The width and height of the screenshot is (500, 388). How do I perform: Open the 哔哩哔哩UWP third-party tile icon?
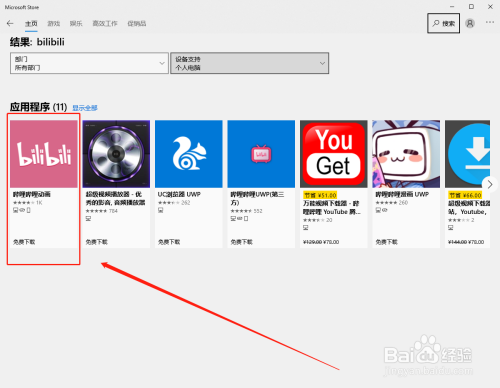tap(261, 154)
